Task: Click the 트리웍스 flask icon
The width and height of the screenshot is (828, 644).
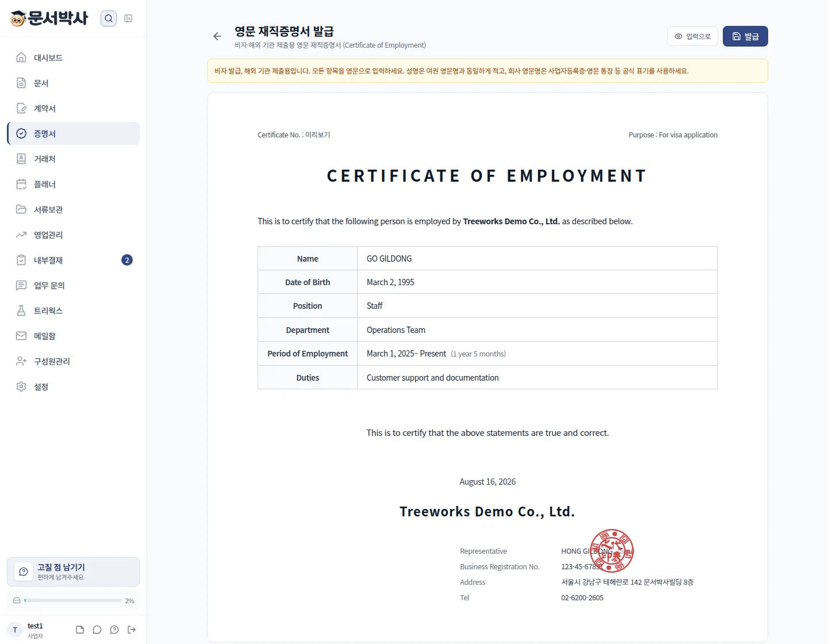Action: point(21,310)
